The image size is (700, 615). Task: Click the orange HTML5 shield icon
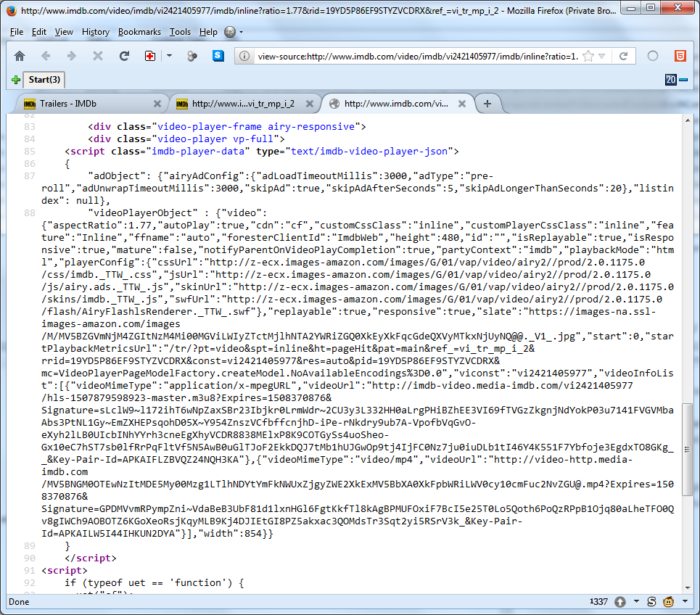[680, 56]
